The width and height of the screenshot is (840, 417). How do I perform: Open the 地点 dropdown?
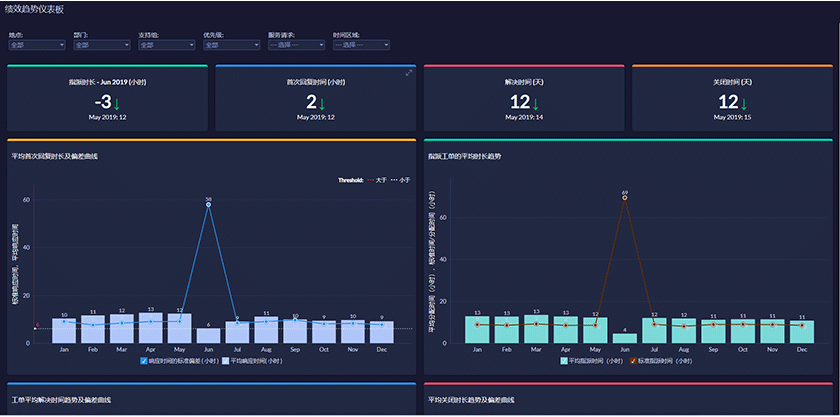click(x=37, y=46)
